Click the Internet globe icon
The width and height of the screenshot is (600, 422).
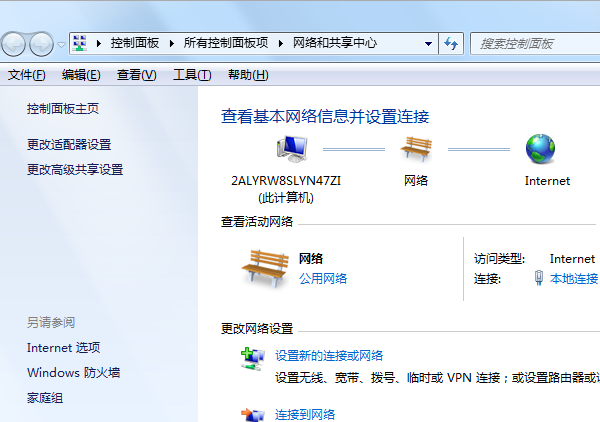[x=540, y=149]
